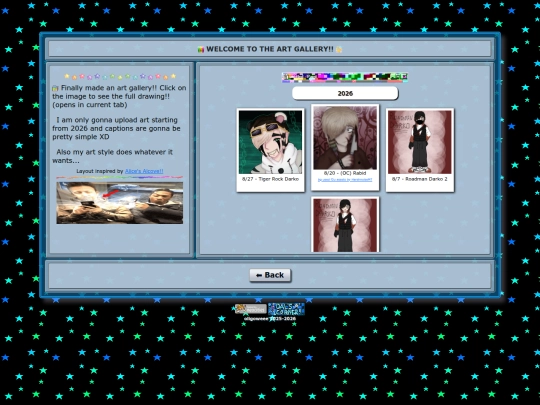Click the phone-scrolling meme image in sidebar
The width and height of the screenshot is (540, 405).
coord(120,203)
